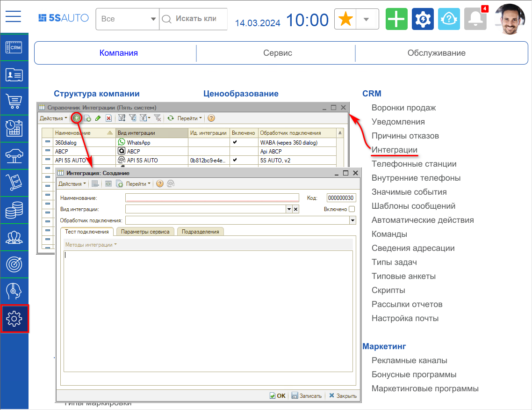Open the car lift service sidebar section
The width and height of the screenshot is (532, 410).
pyautogui.click(x=14, y=155)
